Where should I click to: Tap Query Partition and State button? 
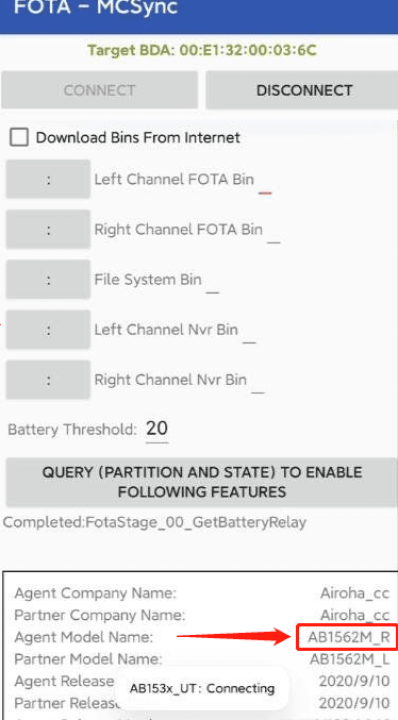point(201,482)
